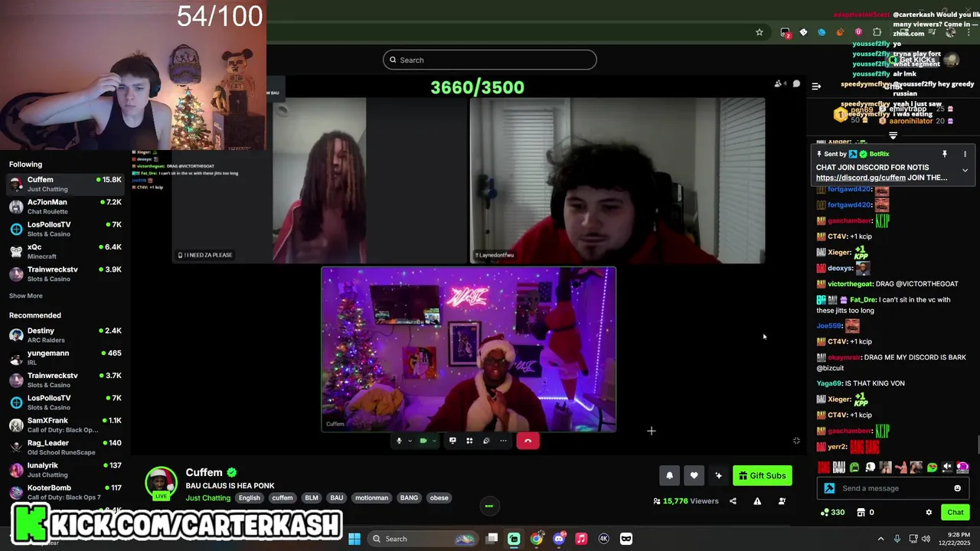Click the notification bell for Cuffem

(x=669, y=475)
